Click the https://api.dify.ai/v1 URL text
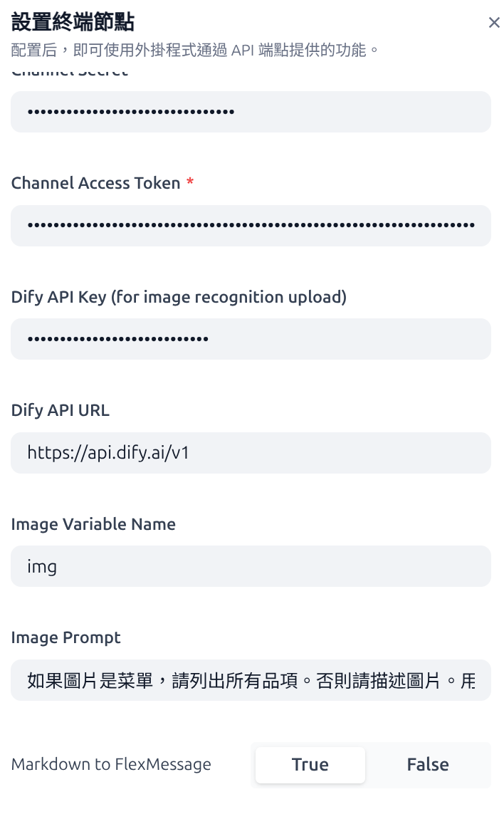Screen dimensions: 504x824 pyautogui.click(x=108, y=453)
